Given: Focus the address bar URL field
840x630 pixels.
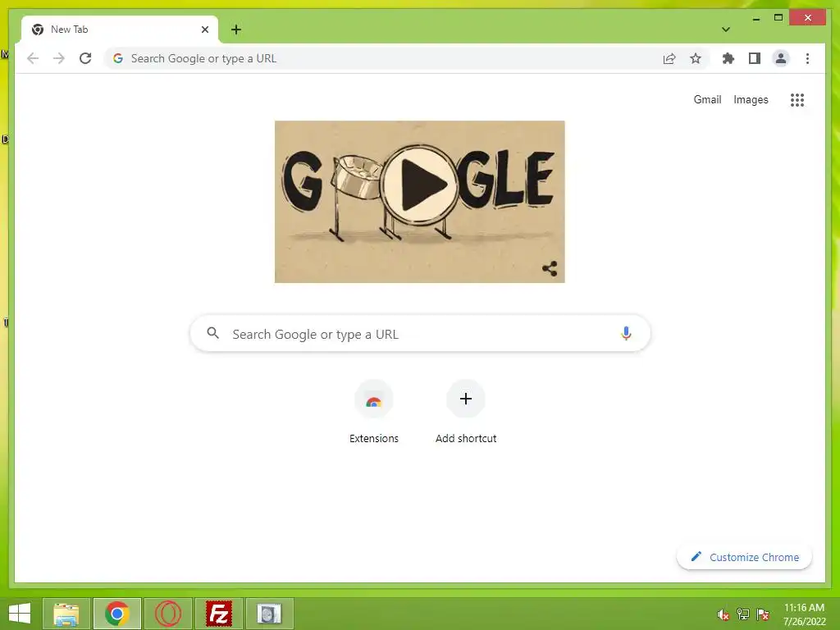Looking at the screenshot, I should (407, 58).
